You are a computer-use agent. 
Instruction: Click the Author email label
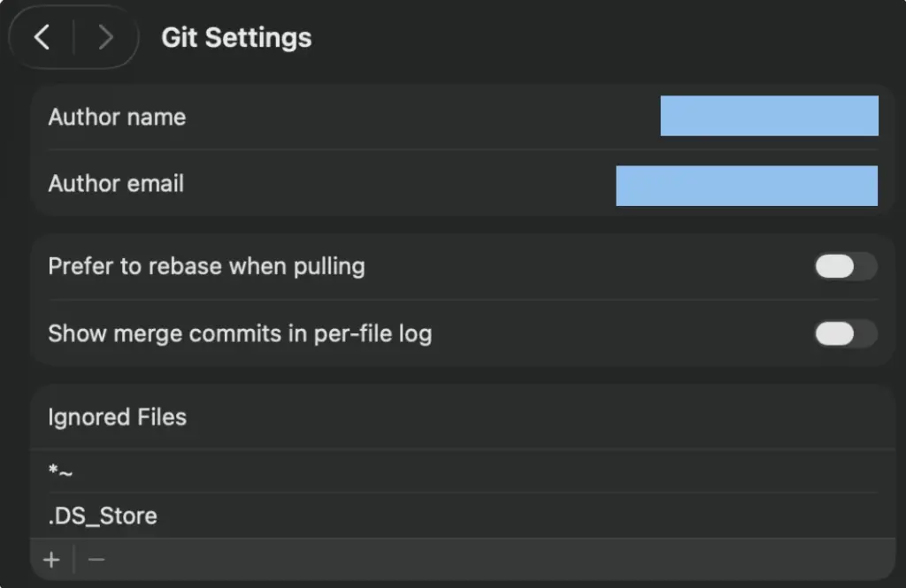tap(116, 184)
